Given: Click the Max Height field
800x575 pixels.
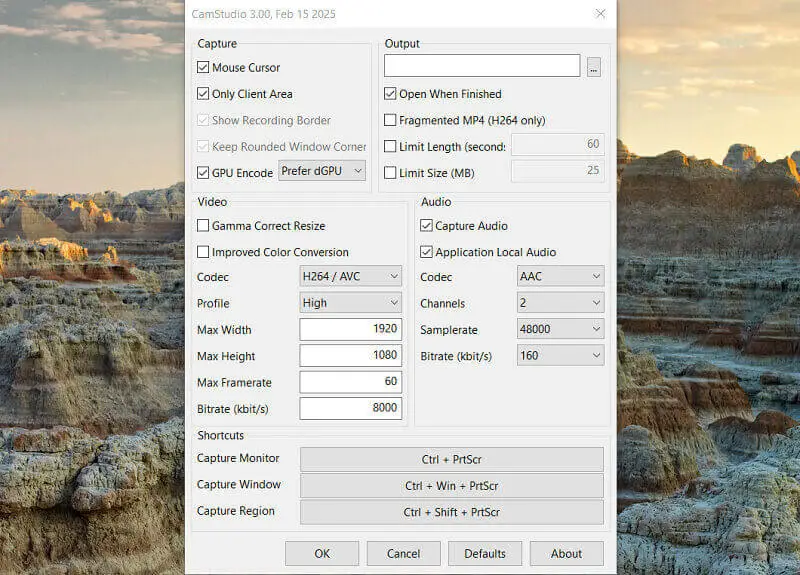Looking at the screenshot, I should (x=351, y=356).
